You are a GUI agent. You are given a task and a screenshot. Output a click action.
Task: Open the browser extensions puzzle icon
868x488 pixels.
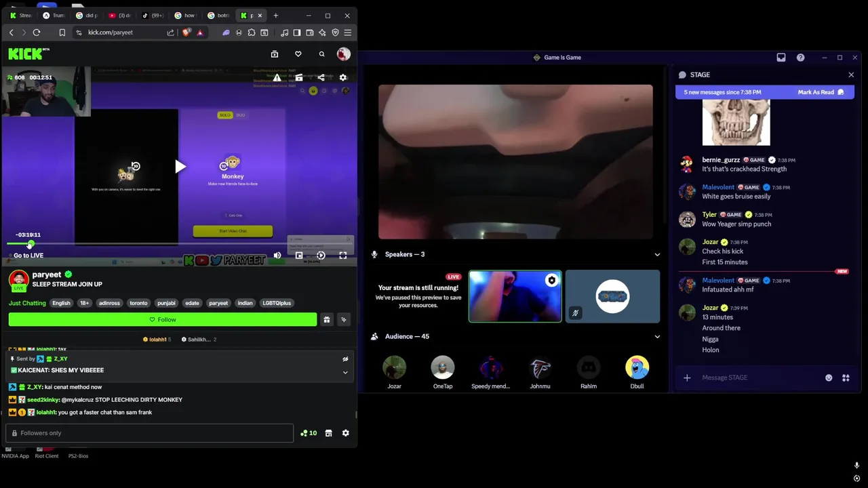252,33
